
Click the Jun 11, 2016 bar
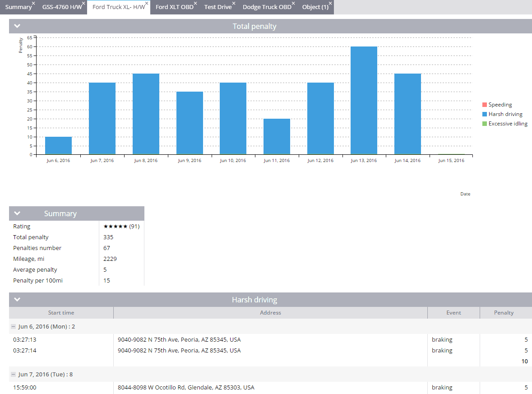277,136
